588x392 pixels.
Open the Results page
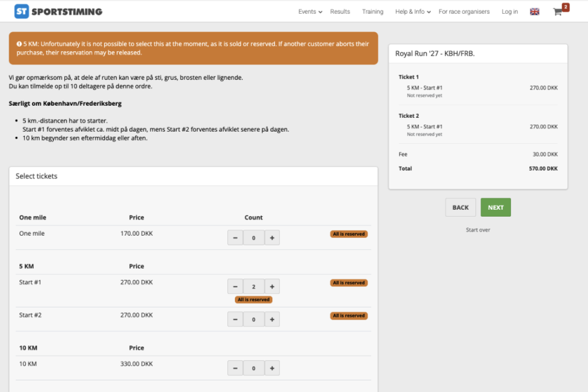[340, 11]
